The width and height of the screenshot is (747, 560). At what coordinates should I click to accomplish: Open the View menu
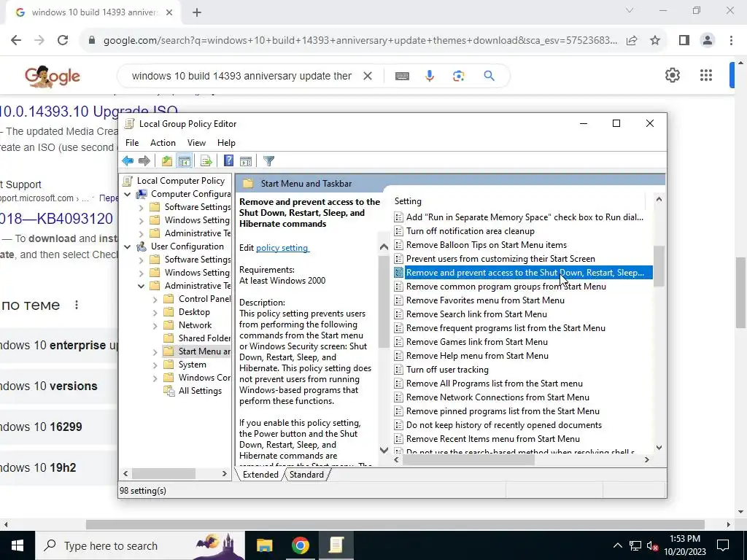tap(196, 143)
